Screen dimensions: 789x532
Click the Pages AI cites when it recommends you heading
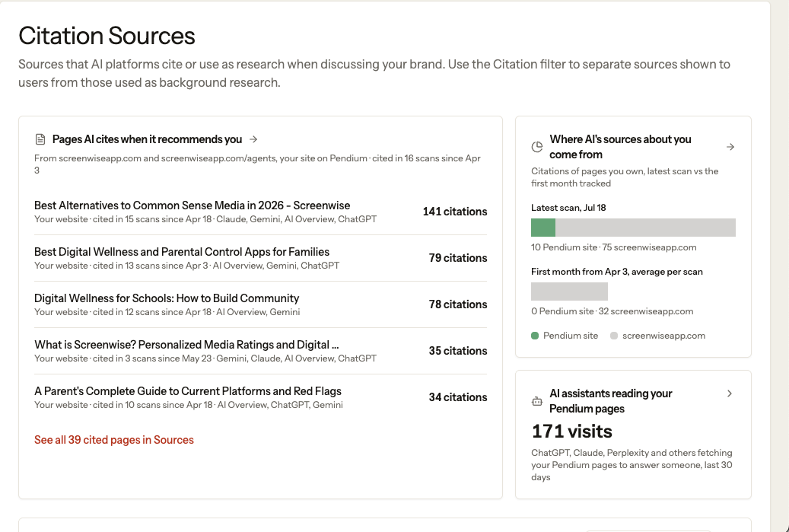pyautogui.click(x=147, y=139)
